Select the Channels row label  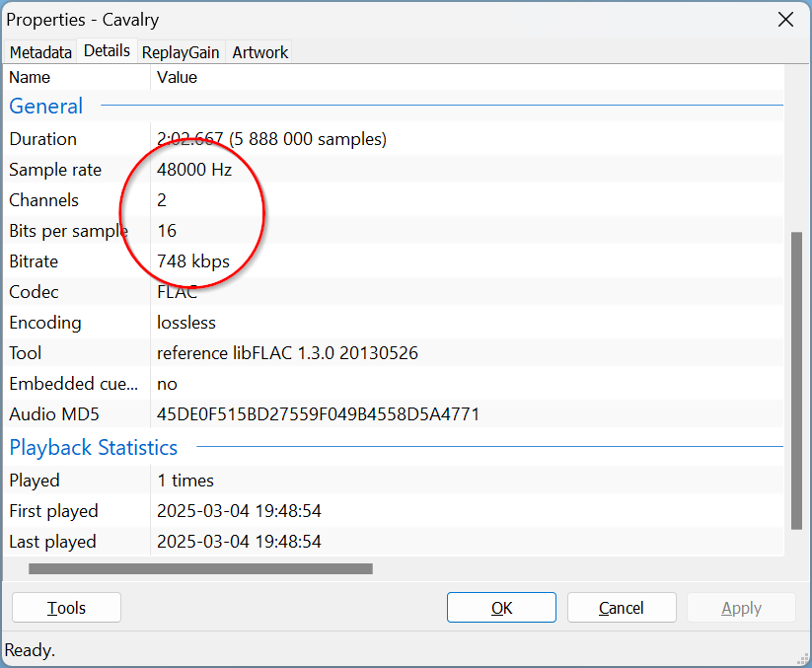(44, 200)
